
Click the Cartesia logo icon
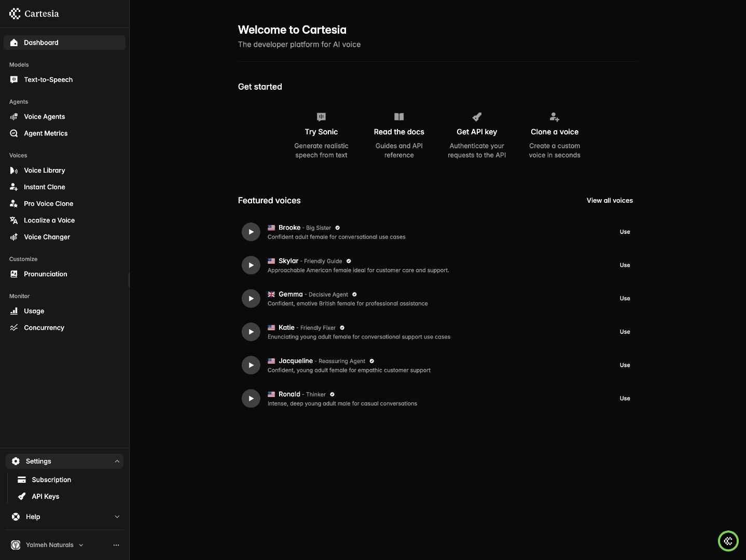pos(15,13)
